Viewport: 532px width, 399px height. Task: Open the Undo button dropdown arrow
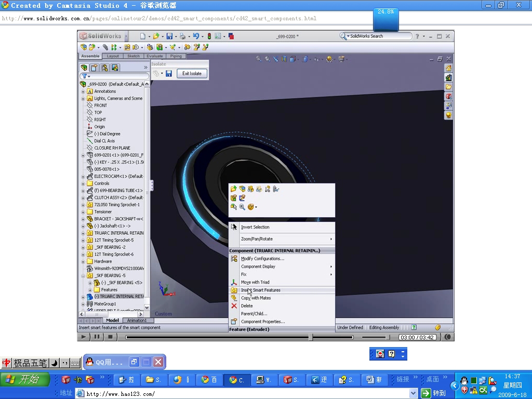pos(202,36)
